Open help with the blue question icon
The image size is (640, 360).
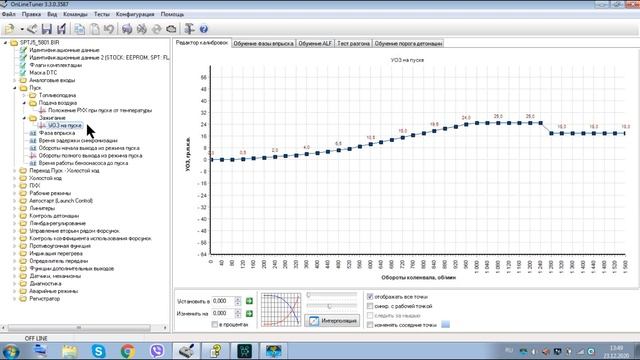pos(204,29)
